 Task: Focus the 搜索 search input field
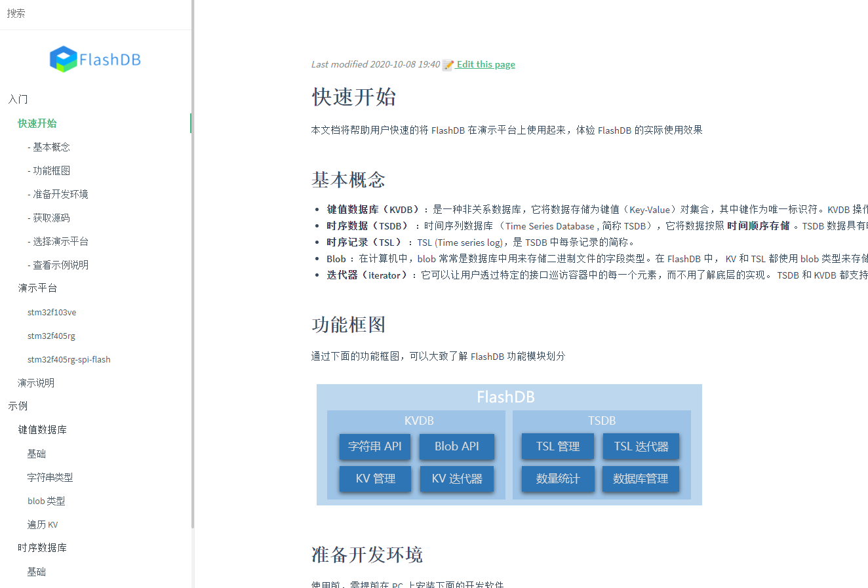click(x=95, y=13)
